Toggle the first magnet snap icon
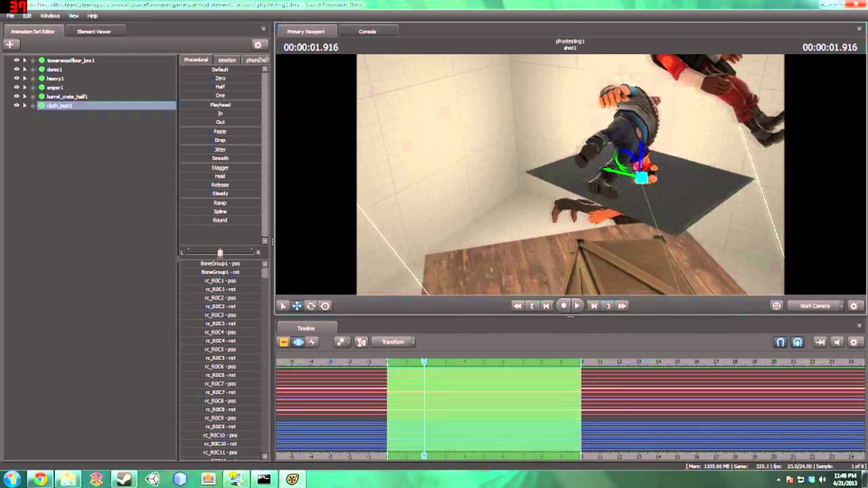This screenshot has width=868, height=488. pyautogui.click(x=781, y=342)
